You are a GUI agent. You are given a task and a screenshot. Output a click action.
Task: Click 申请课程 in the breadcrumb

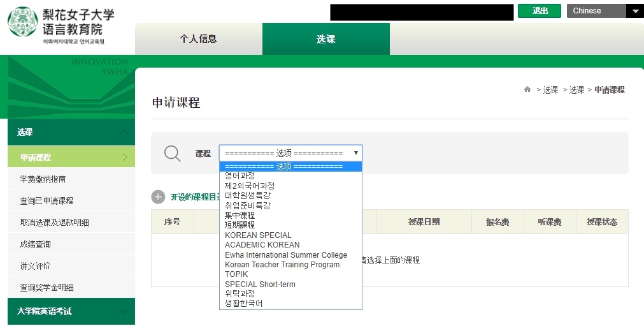pyautogui.click(x=610, y=90)
